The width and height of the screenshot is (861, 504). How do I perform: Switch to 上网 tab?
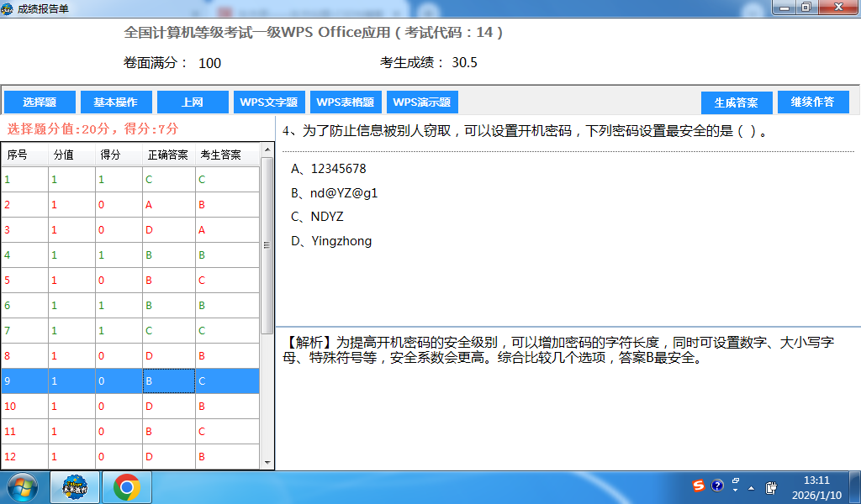[x=193, y=102]
